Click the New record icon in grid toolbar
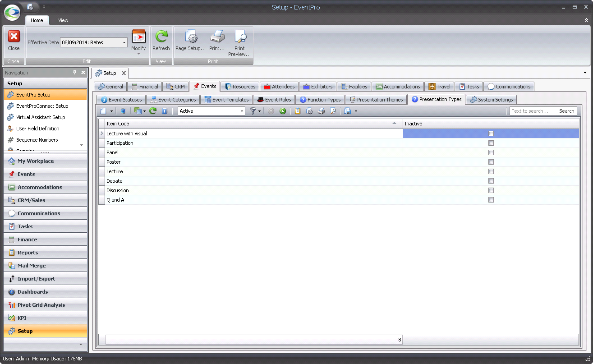Viewport: 593px width, 364px height. pyautogui.click(x=104, y=111)
